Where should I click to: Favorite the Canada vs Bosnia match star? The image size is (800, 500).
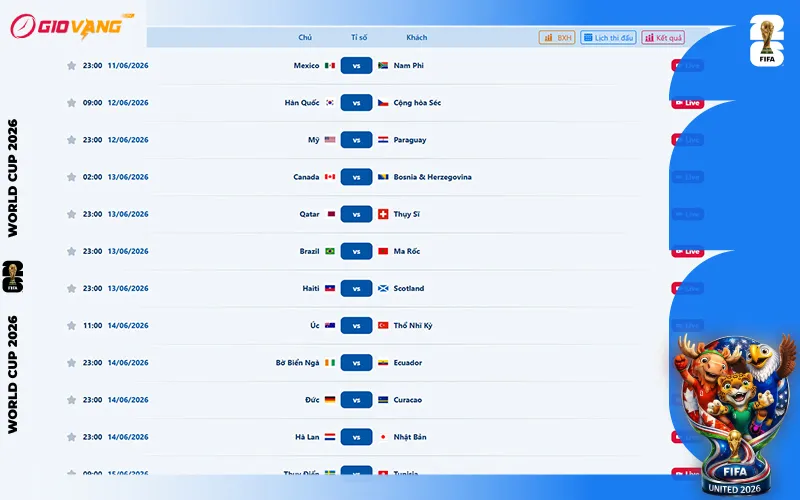71,177
